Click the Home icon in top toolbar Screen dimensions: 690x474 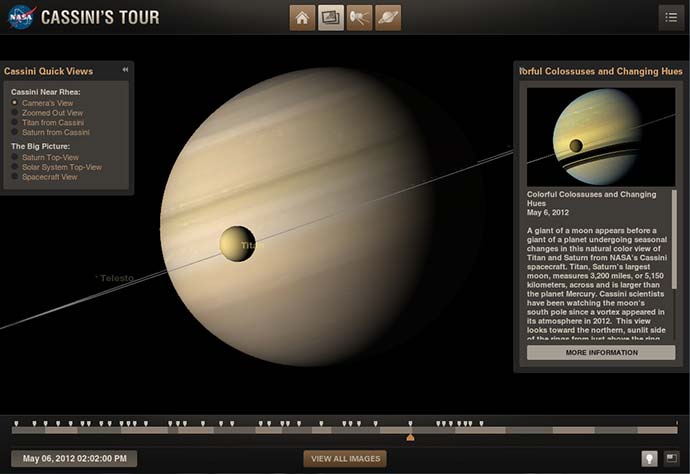(303, 17)
